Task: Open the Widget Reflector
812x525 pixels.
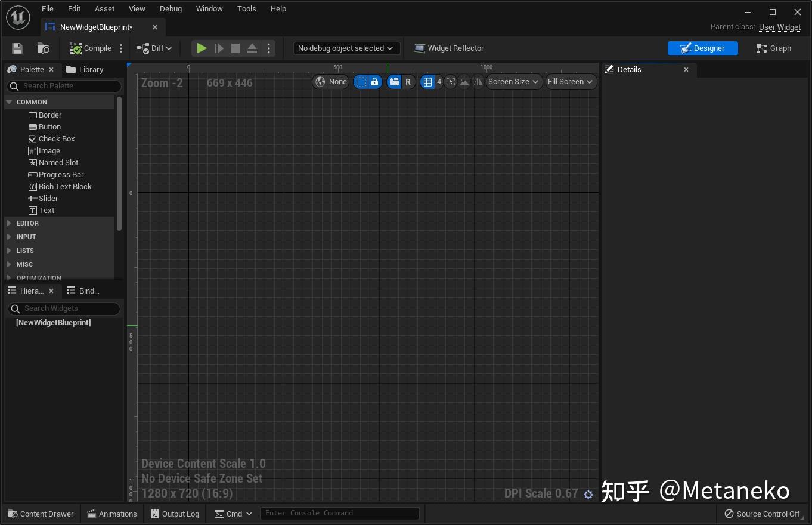Action: [x=449, y=48]
